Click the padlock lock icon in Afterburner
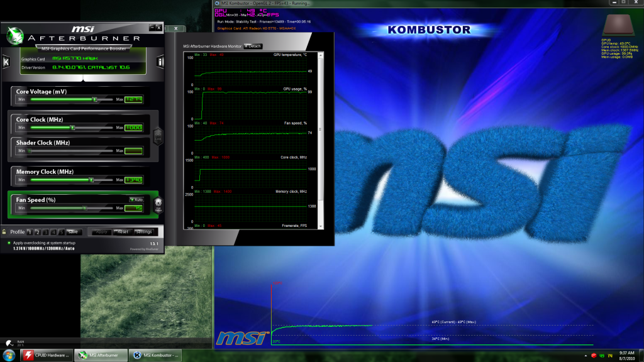Viewport: 644px width, 362px height. [4, 232]
